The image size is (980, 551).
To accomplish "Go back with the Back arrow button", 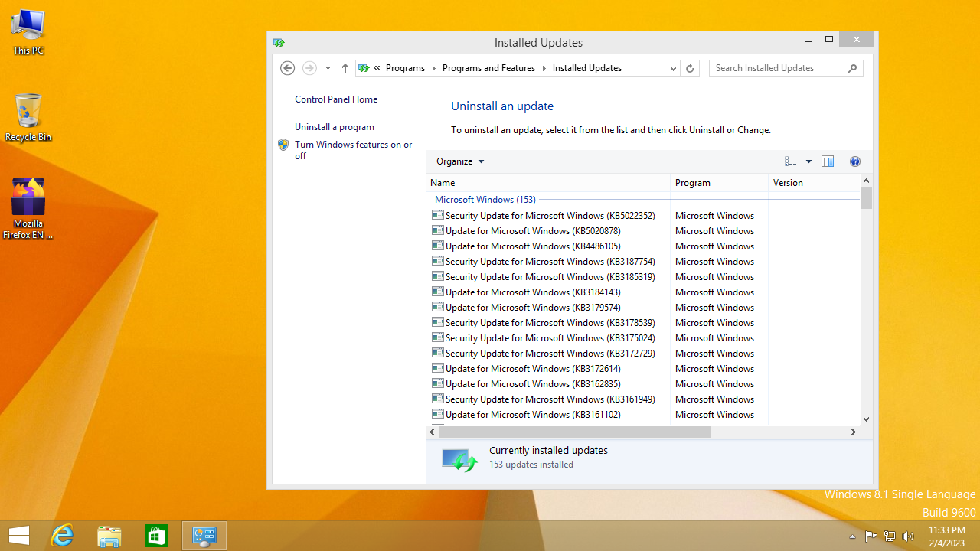I will pos(288,68).
